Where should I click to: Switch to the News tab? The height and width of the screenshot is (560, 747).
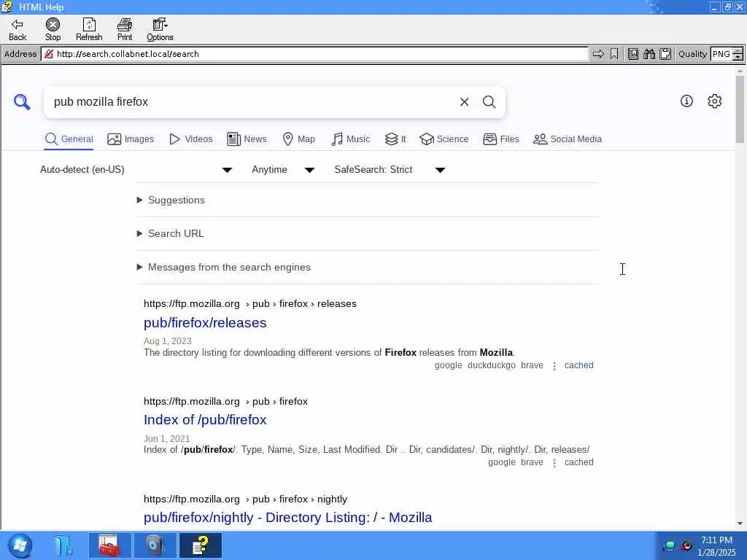click(247, 139)
